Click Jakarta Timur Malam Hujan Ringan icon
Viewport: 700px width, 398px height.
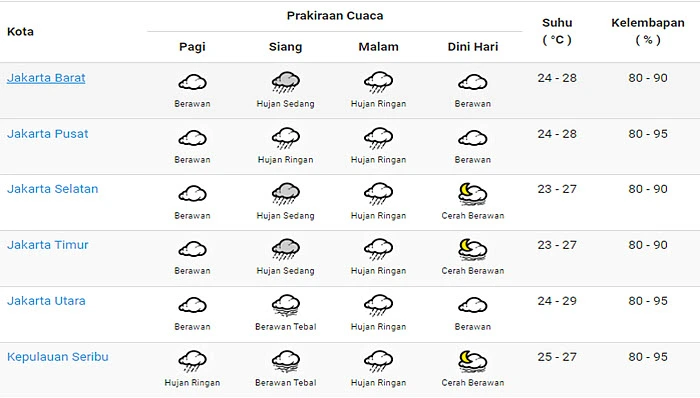point(379,249)
